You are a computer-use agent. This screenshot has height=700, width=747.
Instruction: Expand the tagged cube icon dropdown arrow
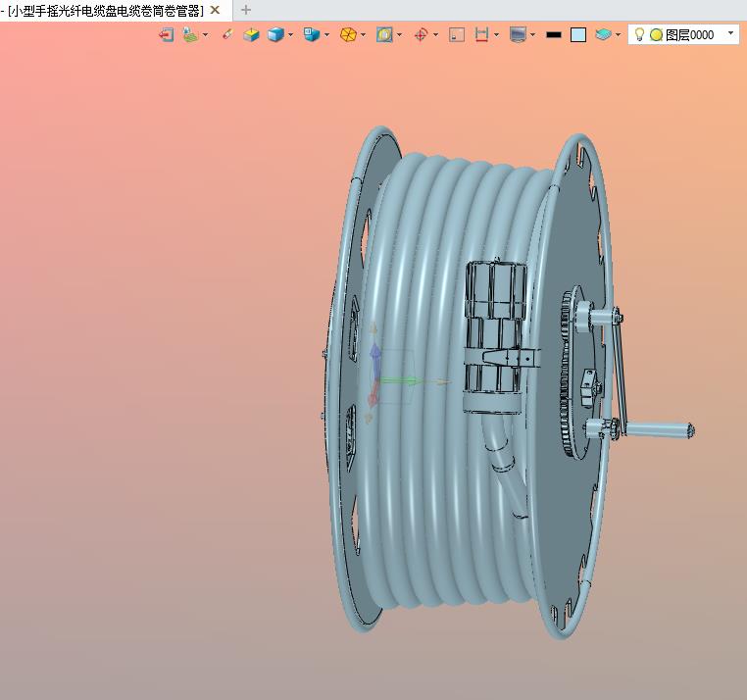tap(326, 34)
